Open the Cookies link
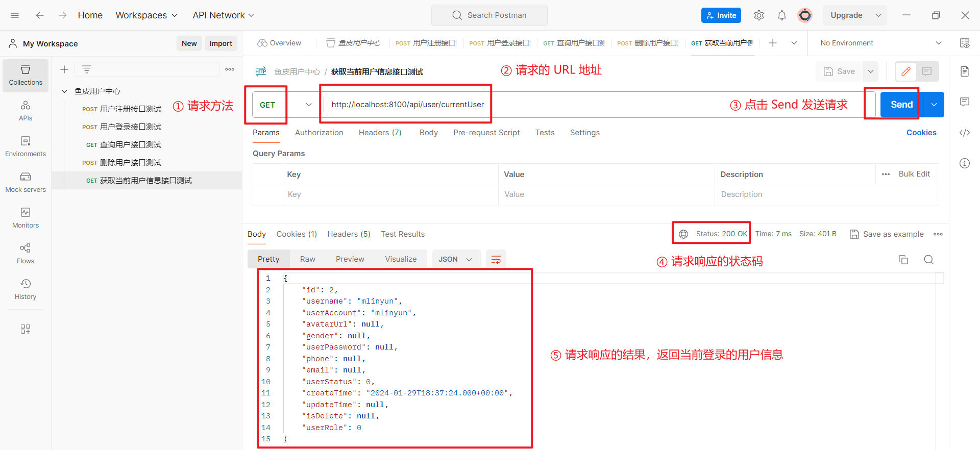The width and height of the screenshot is (980, 450). [921, 133]
